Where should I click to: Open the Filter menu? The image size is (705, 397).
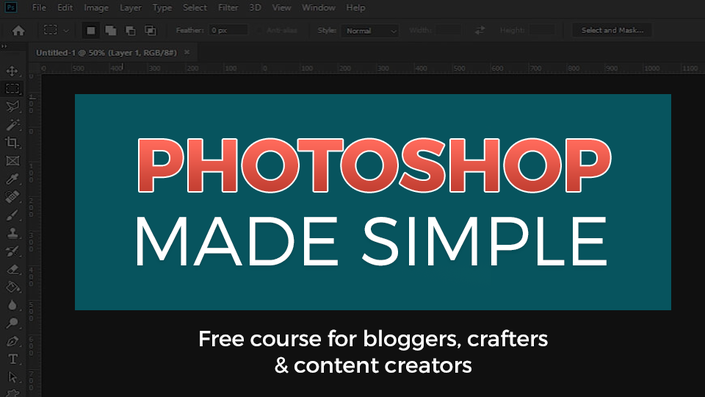228,8
